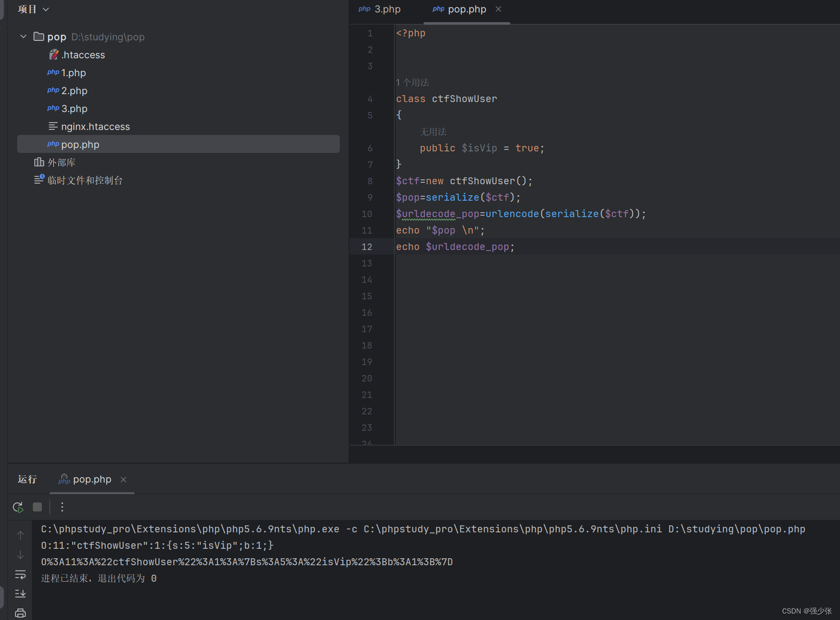840x620 pixels.
Task: Close the pop.php run tab
Action: click(x=123, y=479)
